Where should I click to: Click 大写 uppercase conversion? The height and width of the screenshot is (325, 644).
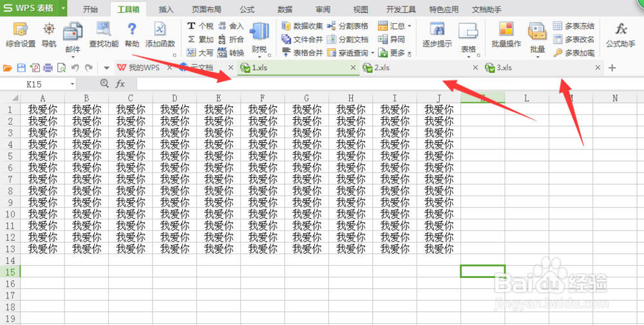coord(200,53)
